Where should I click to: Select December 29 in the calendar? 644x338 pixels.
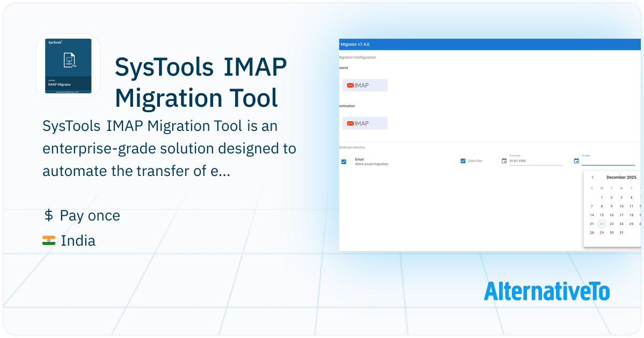[602, 232]
